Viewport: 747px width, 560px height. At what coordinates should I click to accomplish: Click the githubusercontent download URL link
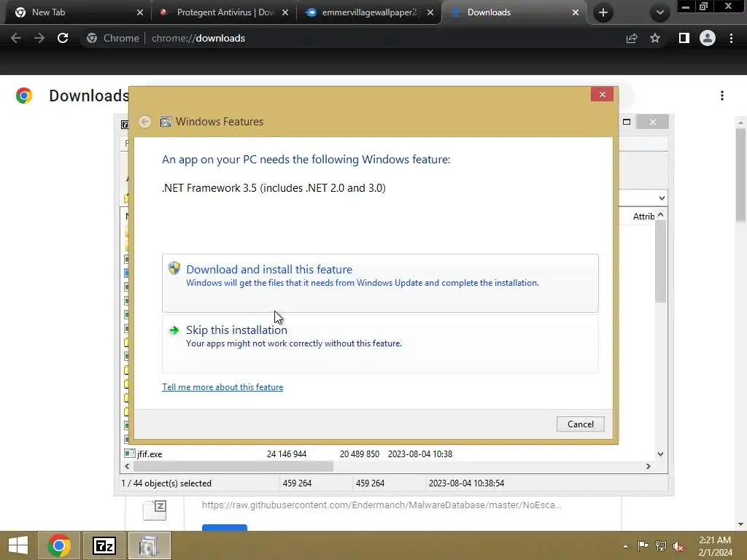point(381,505)
